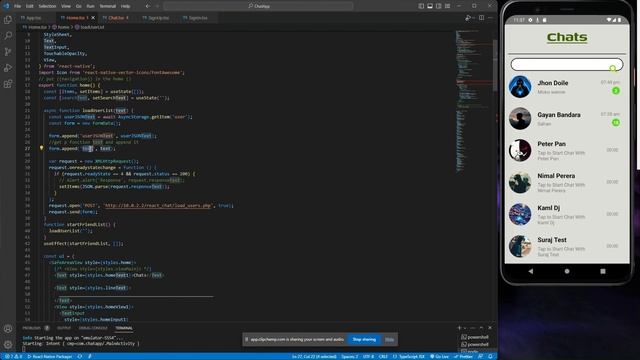
Task: Tap the Android recents navigation button
Action: [x=603, y=271]
